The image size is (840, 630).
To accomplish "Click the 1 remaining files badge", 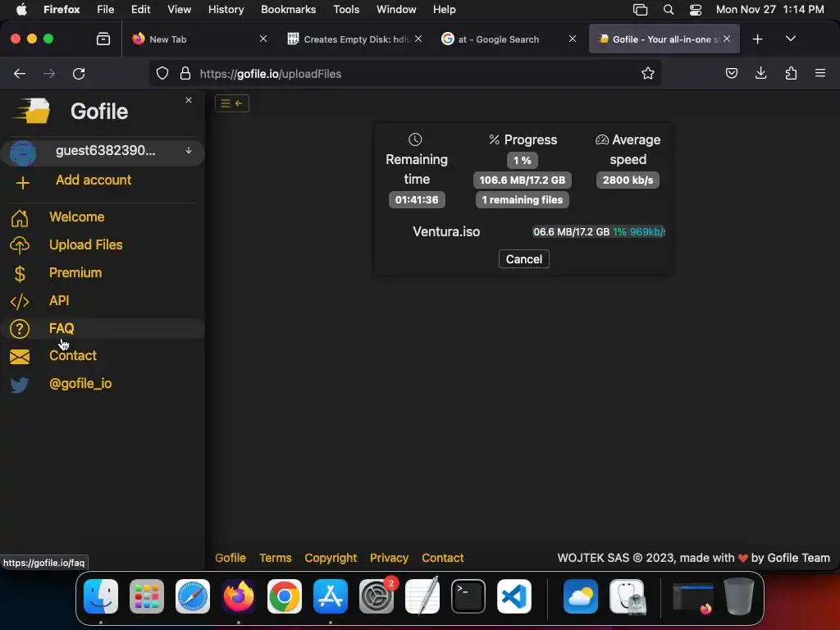I will 523,200.
